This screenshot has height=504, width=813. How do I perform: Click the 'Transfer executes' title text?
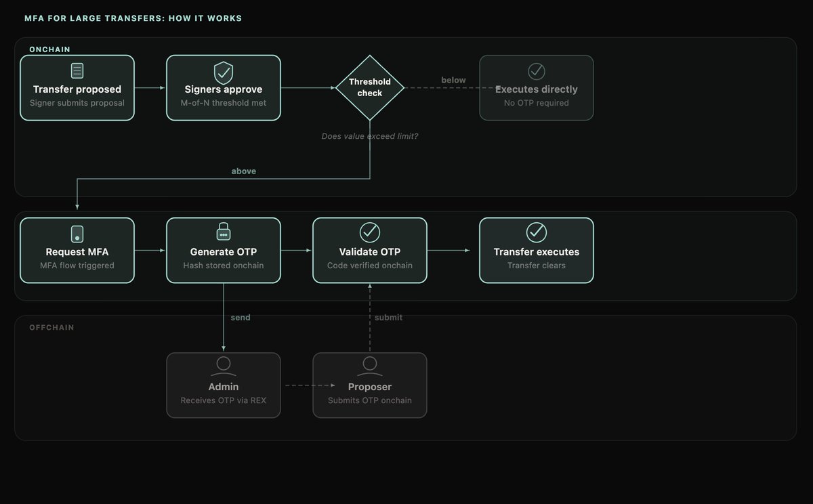537,252
